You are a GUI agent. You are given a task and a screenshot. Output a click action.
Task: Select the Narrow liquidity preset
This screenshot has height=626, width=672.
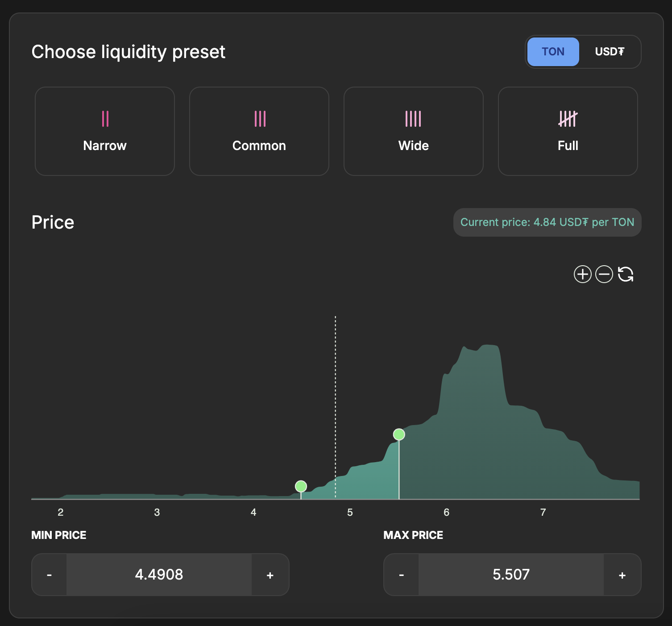tap(105, 131)
